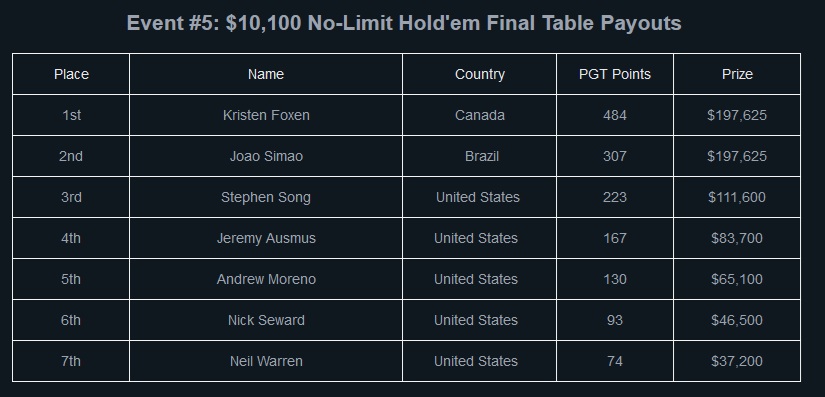Screen dimensions: 825x397
Task: Click the PGT Points column header
Action: [x=615, y=74]
